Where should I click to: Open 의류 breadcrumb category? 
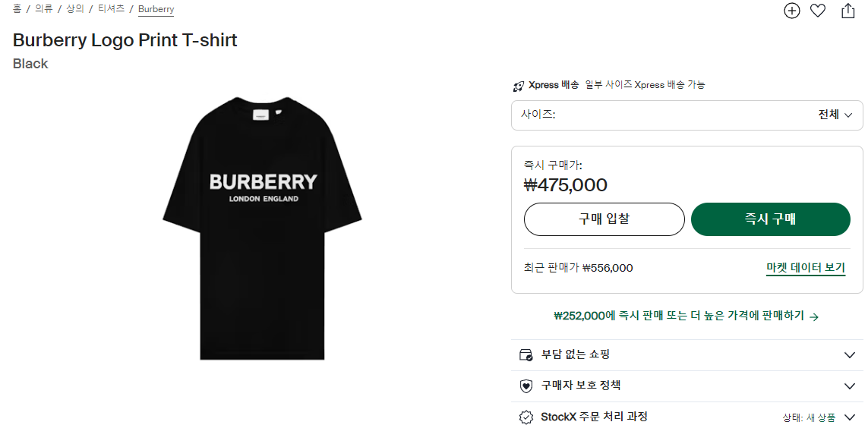pos(44,9)
